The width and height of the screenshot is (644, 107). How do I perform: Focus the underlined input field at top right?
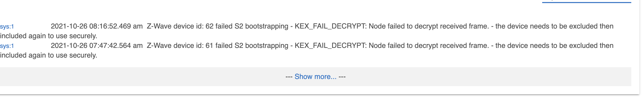click(x=586, y=1)
